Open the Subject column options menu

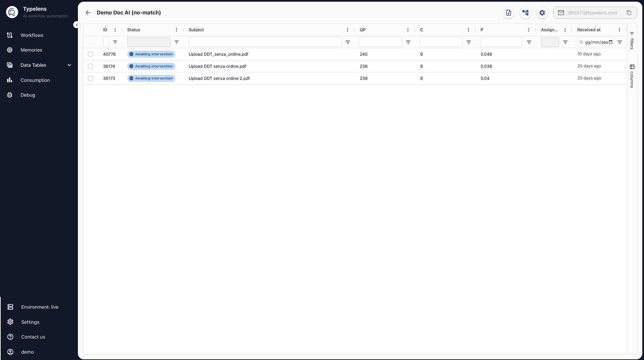[348, 30]
